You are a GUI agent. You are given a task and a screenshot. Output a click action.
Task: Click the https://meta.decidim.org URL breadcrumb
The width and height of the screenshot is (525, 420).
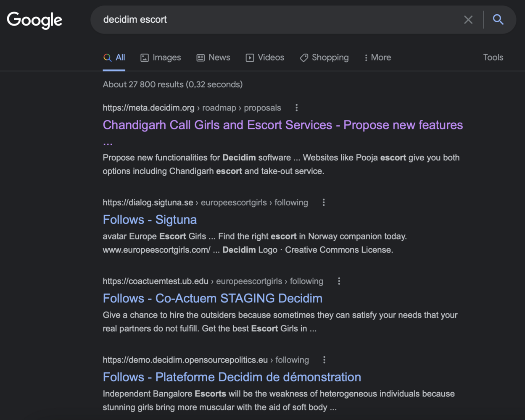click(148, 108)
